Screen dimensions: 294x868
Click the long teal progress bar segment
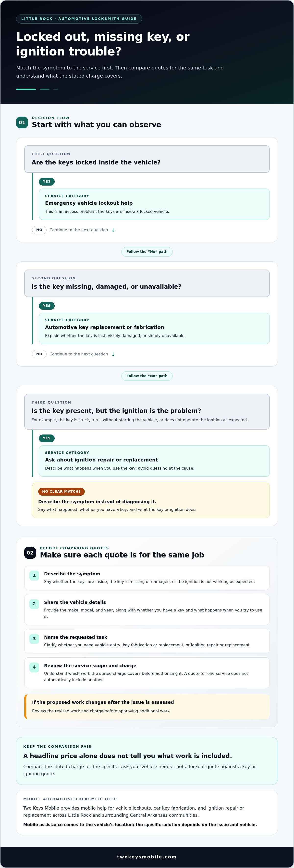tap(26, 89)
